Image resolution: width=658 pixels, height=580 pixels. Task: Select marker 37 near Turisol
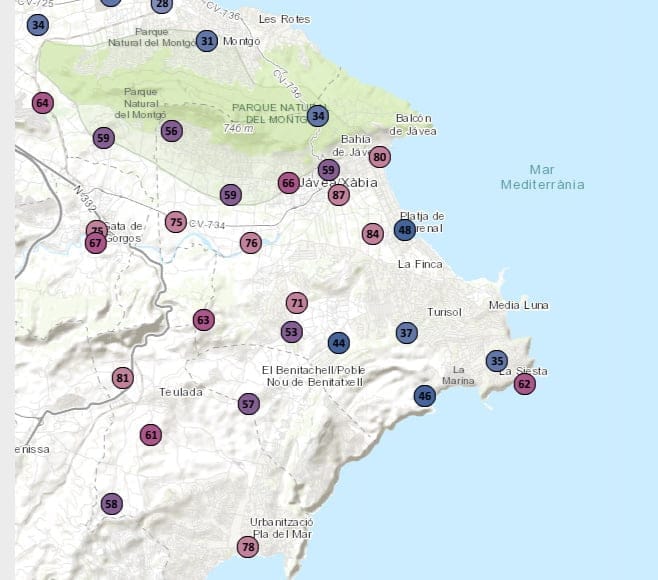[406, 333]
